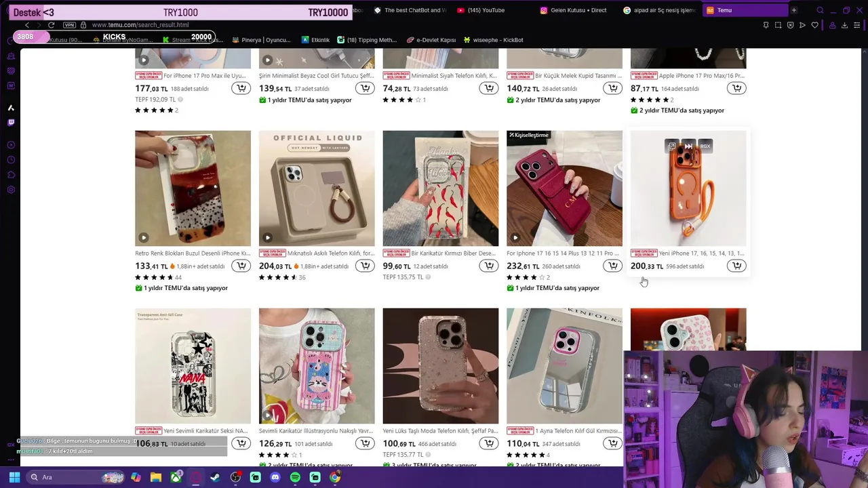Open the e-Devlet Kapısı bookmark
868x488 pixels.
coord(431,40)
